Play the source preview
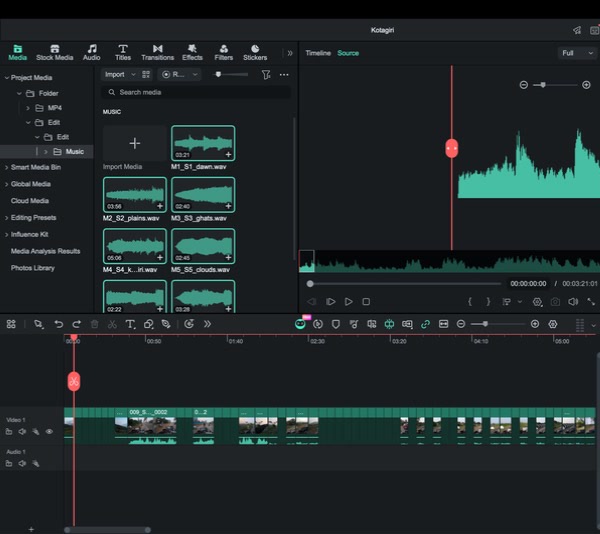600x534 pixels. [349, 302]
